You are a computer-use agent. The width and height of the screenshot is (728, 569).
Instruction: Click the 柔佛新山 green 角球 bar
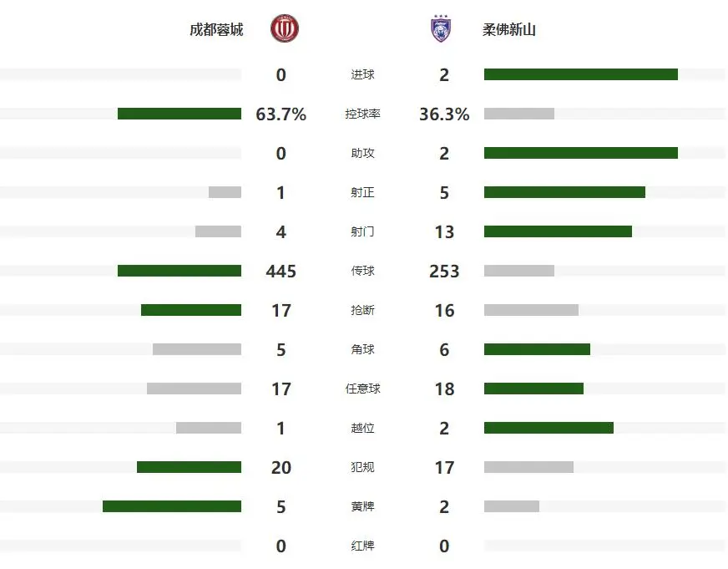pyautogui.click(x=537, y=349)
